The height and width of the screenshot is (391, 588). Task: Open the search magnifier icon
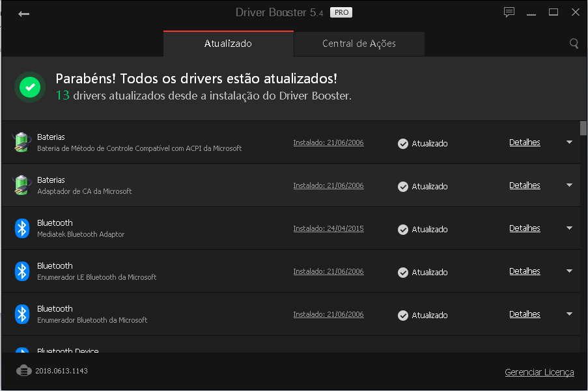[574, 44]
